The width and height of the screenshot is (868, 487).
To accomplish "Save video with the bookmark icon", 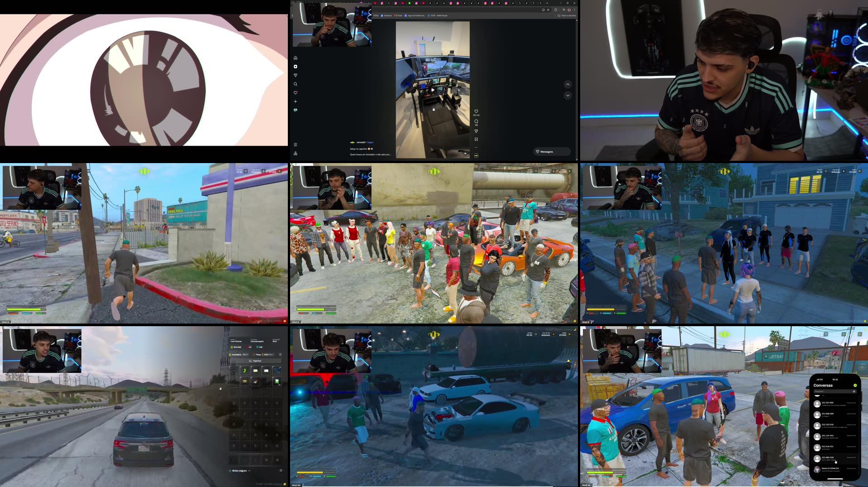I will (476, 140).
